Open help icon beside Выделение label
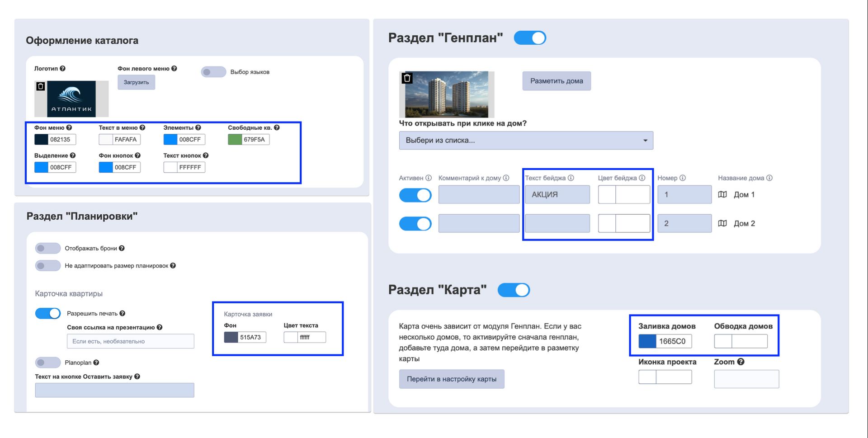The image size is (868, 438). 73,155
